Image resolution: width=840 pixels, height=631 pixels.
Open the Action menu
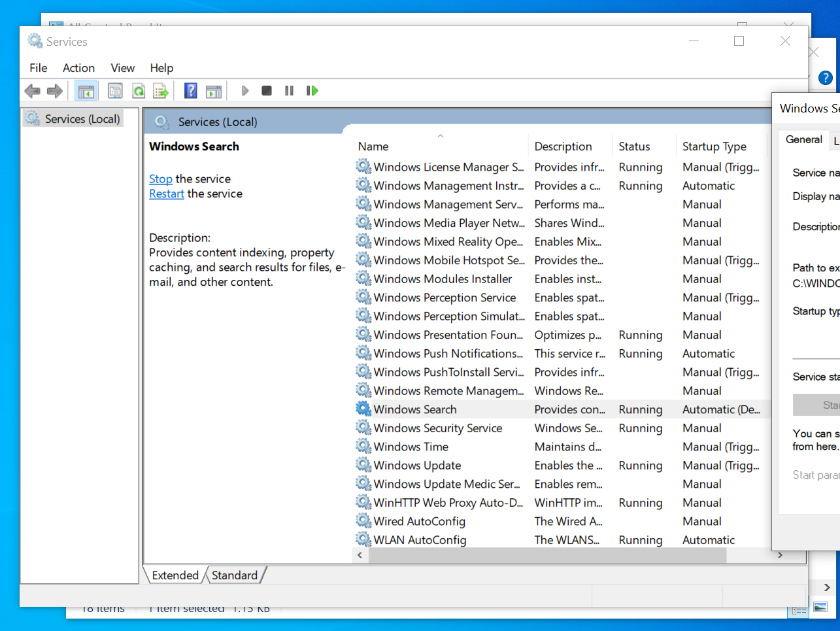(x=78, y=67)
